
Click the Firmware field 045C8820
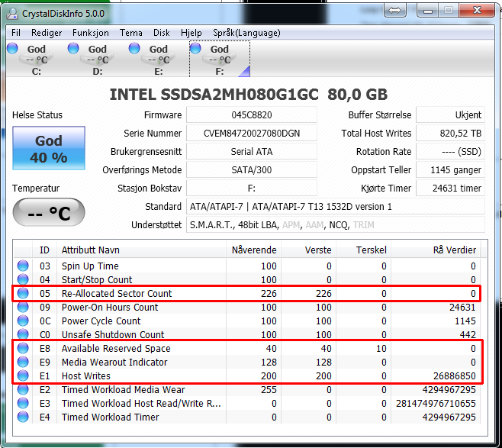252,115
